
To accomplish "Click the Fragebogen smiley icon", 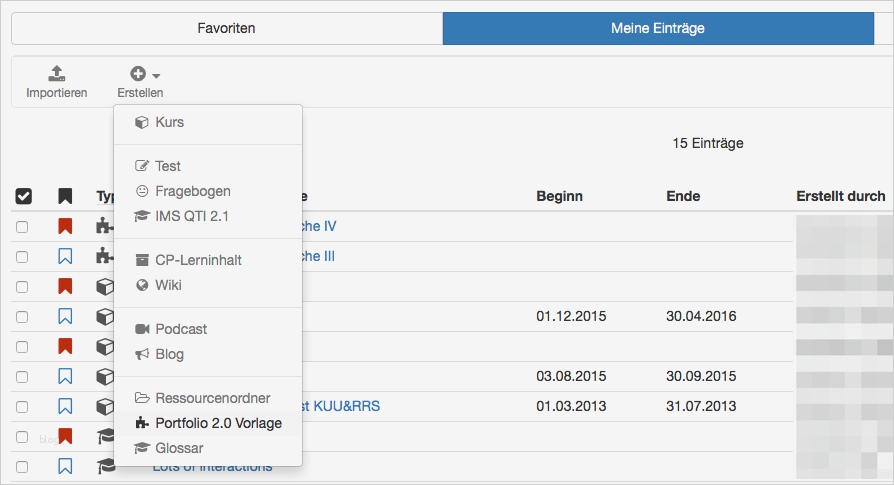I will pos(142,191).
